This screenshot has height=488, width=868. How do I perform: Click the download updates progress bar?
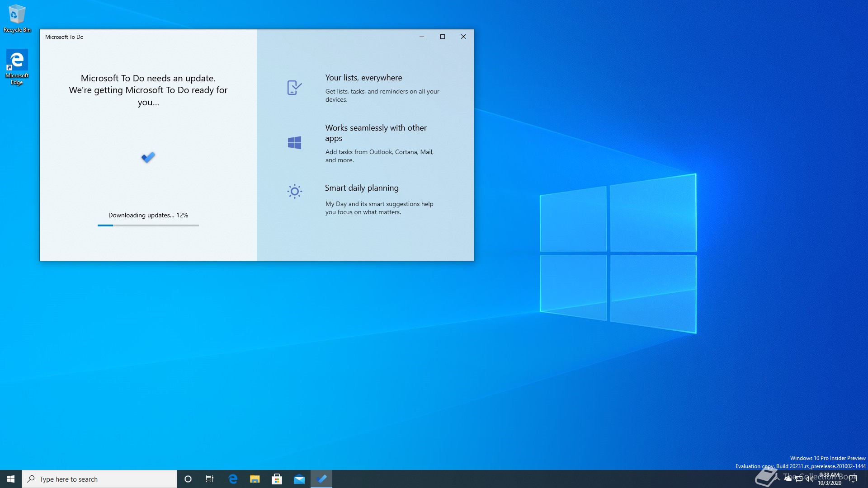click(x=148, y=225)
